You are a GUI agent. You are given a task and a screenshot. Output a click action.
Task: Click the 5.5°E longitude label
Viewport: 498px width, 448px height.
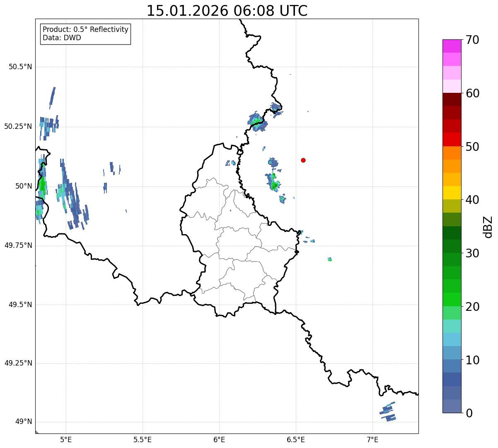tap(143, 439)
